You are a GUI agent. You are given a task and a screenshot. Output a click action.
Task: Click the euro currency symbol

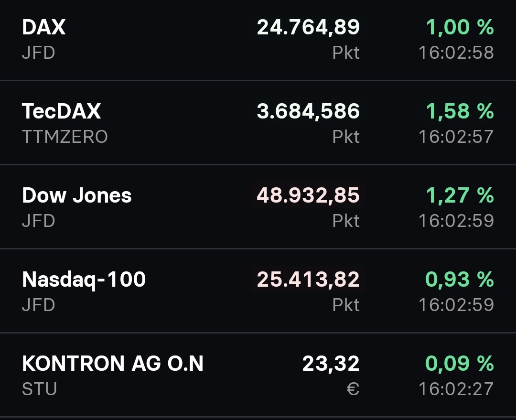pos(353,389)
